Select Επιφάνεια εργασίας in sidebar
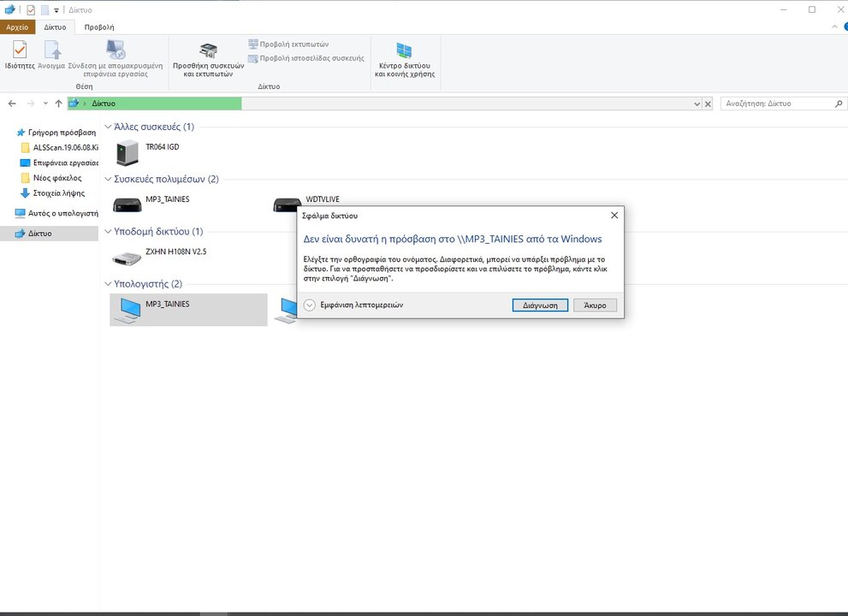848x616 pixels. click(x=60, y=163)
